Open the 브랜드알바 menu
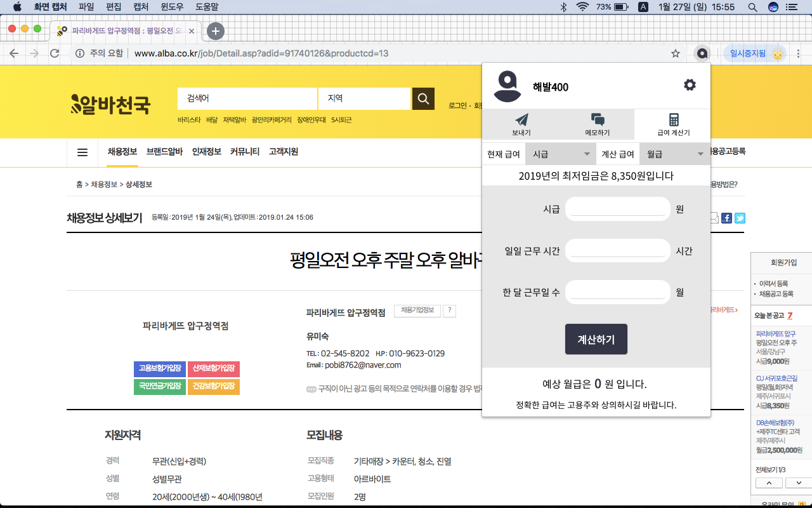This screenshot has height=508, width=812. pos(164,152)
